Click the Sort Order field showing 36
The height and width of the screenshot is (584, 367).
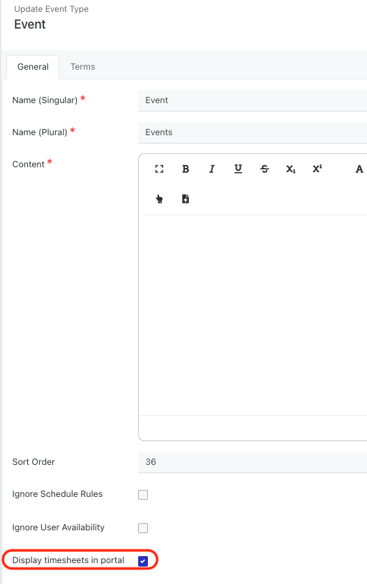(252, 462)
